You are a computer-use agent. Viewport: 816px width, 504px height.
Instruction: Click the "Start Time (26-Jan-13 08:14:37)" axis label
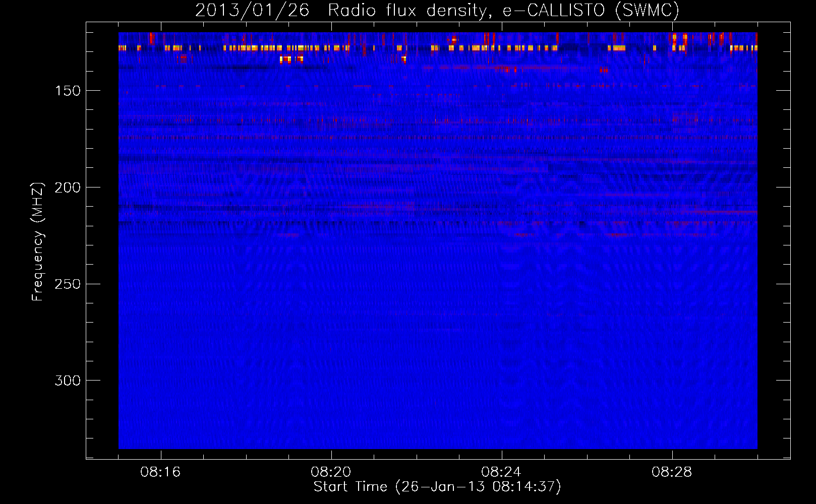437,487
